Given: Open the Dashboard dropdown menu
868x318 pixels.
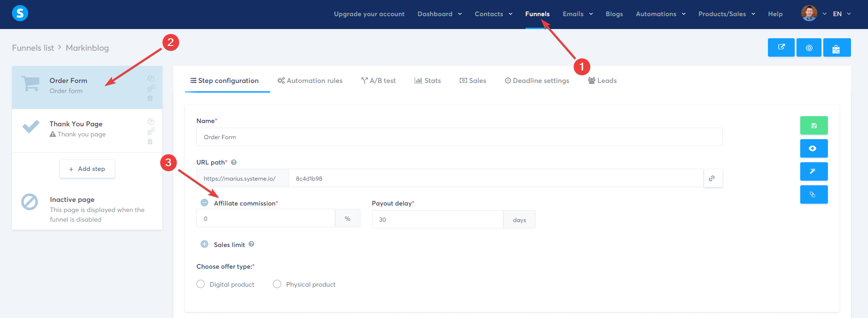Looking at the screenshot, I should click(x=440, y=14).
